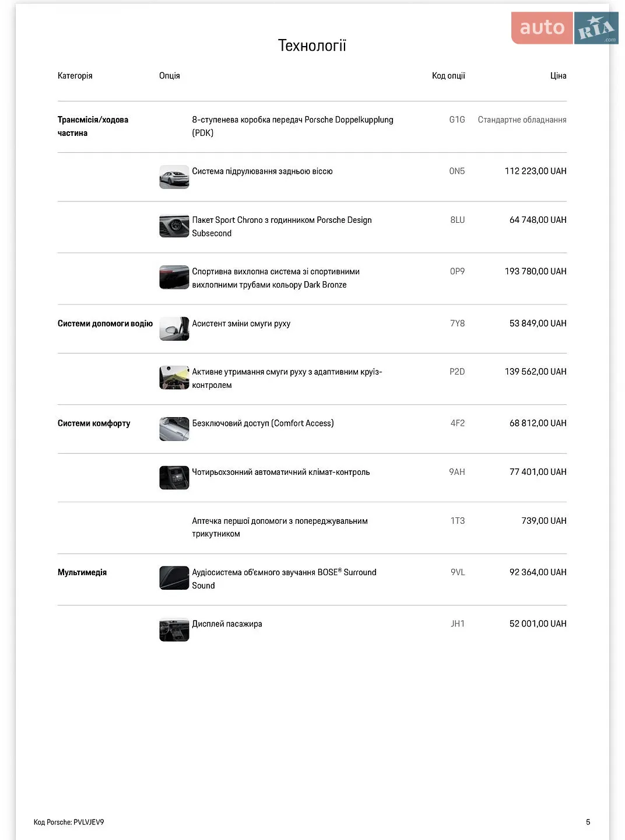Open the four-zone climate control thumbnail
The width and height of the screenshot is (625, 840).
tap(174, 478)
